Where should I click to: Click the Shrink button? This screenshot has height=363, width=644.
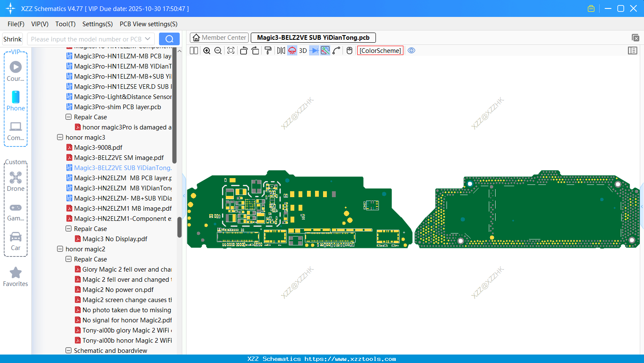[x=13, y=39]
